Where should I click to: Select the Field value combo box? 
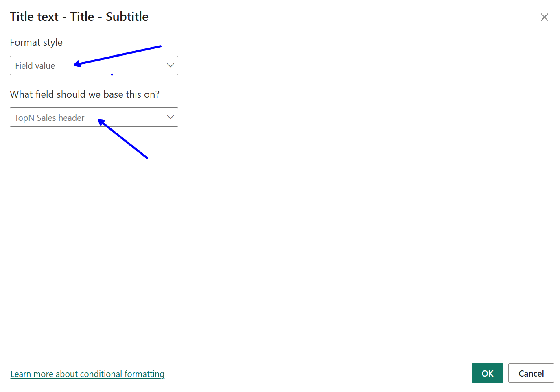point(94,65)
